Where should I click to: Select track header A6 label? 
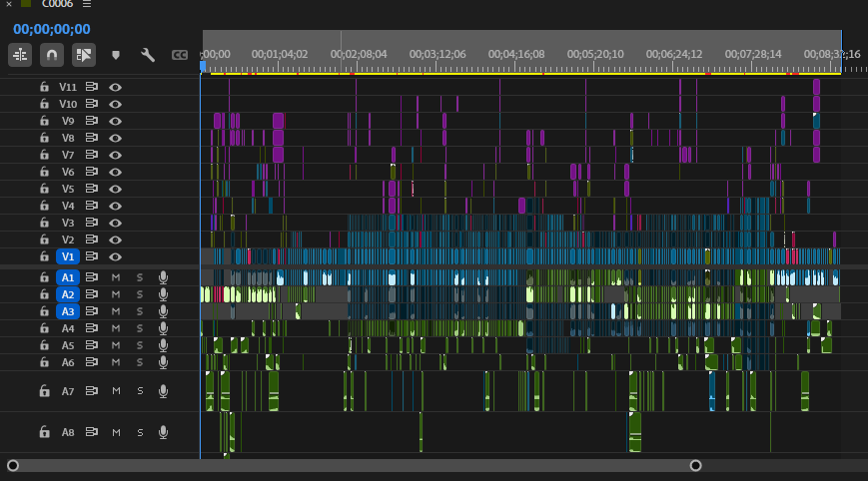(x=68, y=362)
